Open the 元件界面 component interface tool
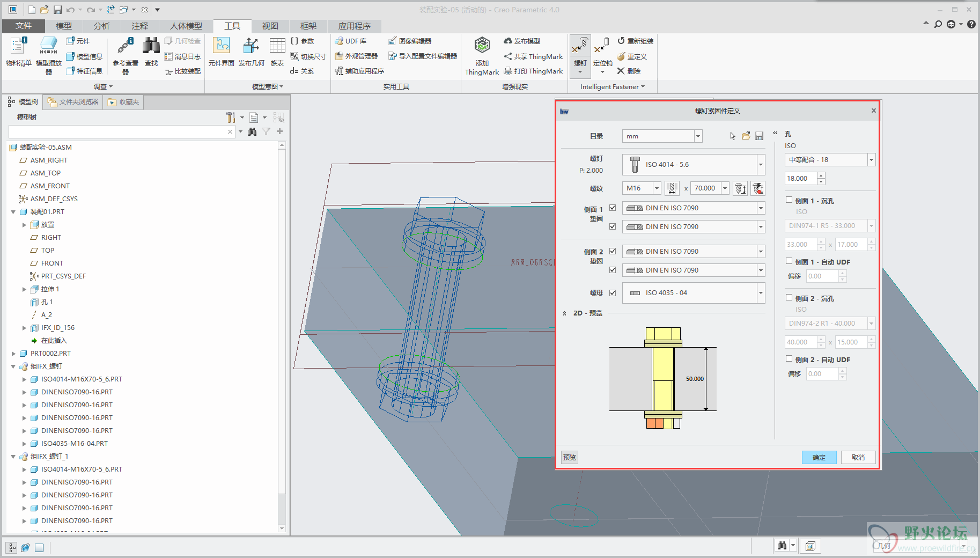The image size is (980, 558). tap(222, 52)
